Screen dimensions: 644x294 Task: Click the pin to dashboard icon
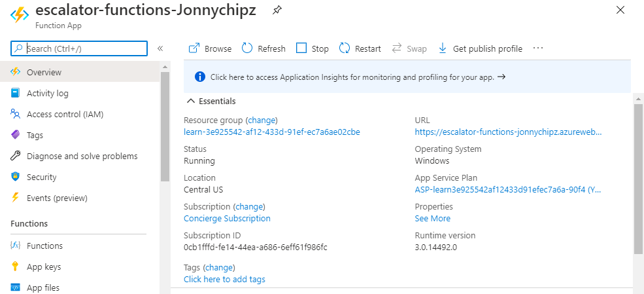[x=277, y=10]
